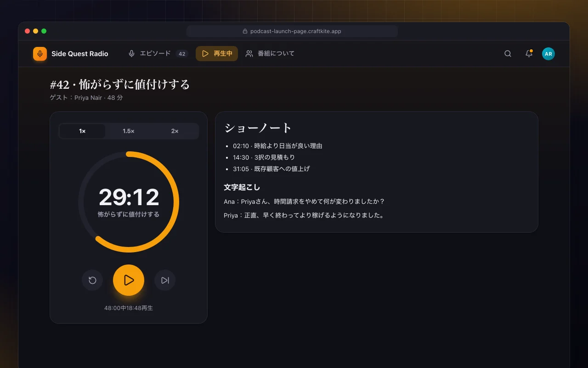Open search with the magnifier icon
This screenshot has width=588, height=368.
click(x=508, y=54)
